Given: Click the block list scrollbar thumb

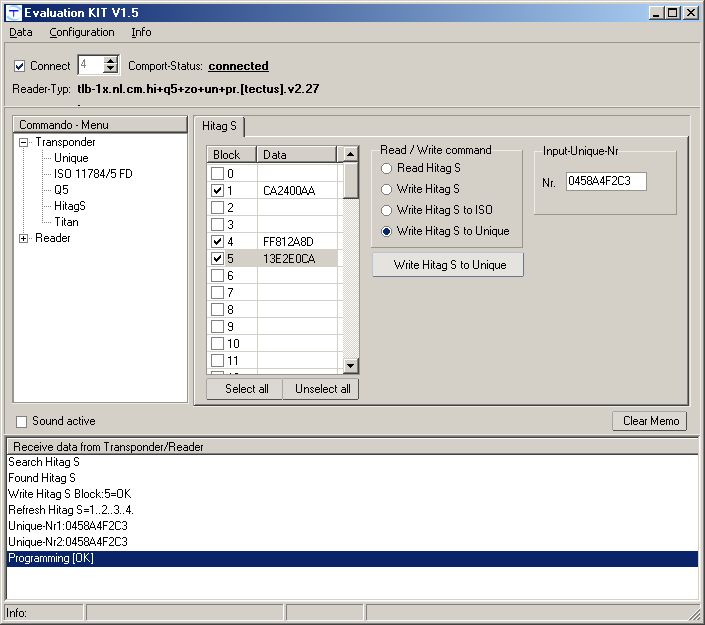Looking at the screenshot, I should pyautogui.click(x=350, y=180).
